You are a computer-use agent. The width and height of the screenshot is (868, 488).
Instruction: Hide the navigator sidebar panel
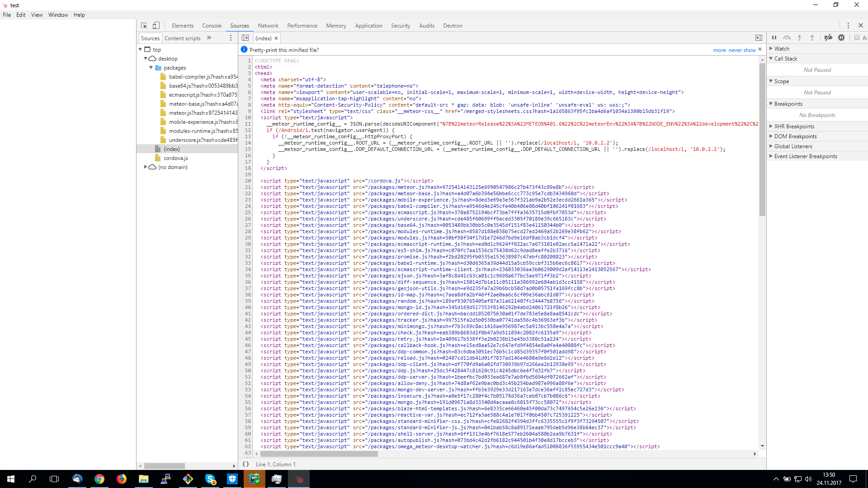pos(245,38)
